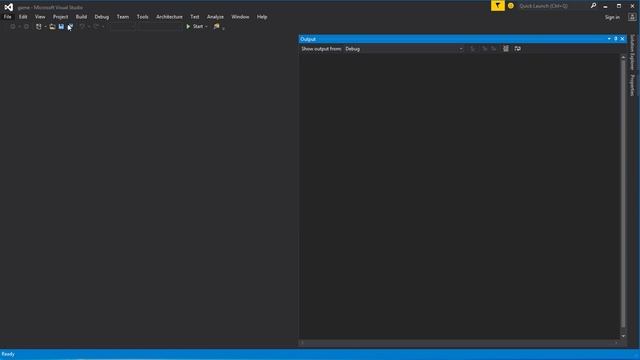Click the Output panel scroll up arrow

[x=623, y=58]
